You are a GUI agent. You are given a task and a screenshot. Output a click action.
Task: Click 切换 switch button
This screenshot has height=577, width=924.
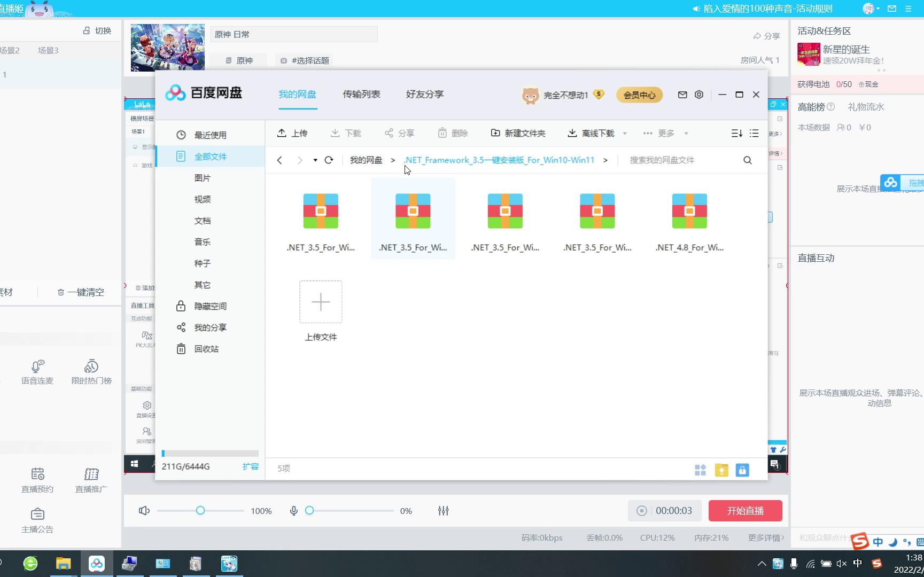[x=97, y=31]
